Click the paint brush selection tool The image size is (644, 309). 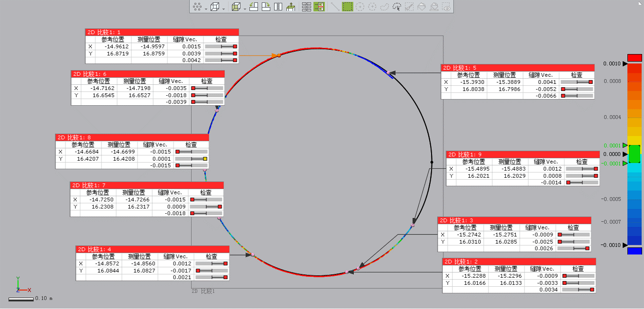409,7
